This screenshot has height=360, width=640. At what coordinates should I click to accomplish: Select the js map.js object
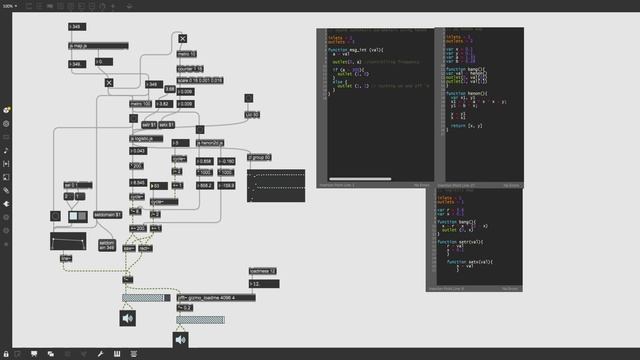coord(98,46)
